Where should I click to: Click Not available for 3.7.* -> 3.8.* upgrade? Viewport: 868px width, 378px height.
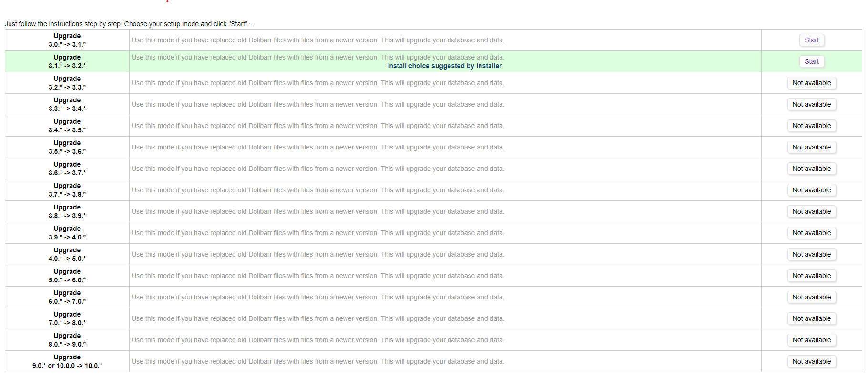(811, 190)
